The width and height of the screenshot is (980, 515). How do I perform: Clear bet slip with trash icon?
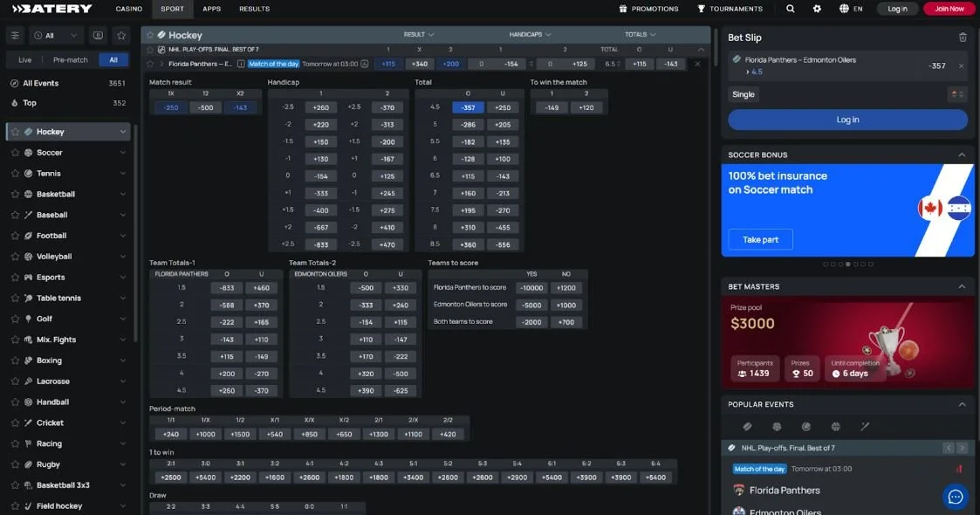pyautogui.click(x=963, y=38)
